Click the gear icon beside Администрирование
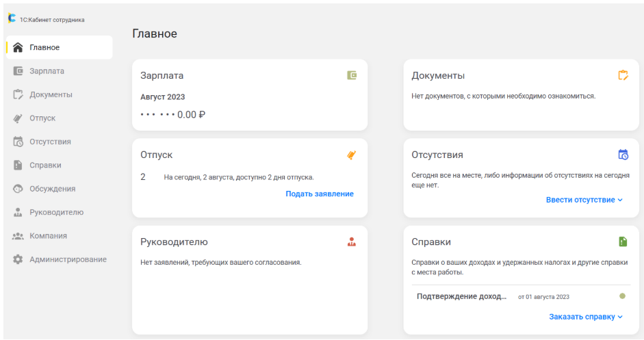The width and height of the screenshot is (644, 340). pyautogui.click(x=18, y=259)
